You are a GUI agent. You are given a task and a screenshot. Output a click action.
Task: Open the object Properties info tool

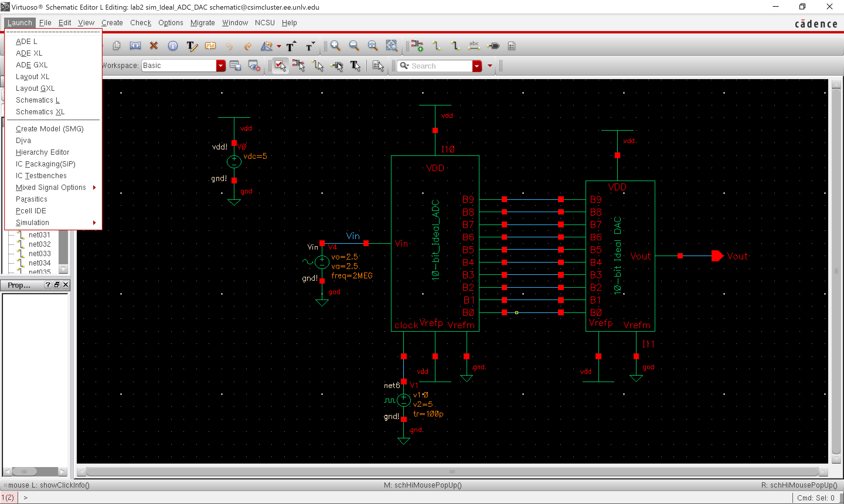point(173,46)
